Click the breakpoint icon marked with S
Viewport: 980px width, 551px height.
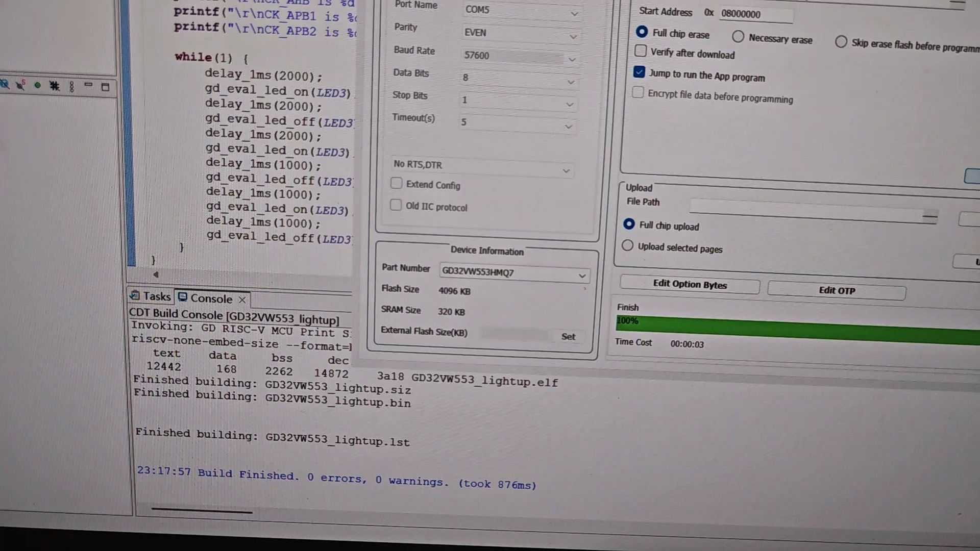20,85
